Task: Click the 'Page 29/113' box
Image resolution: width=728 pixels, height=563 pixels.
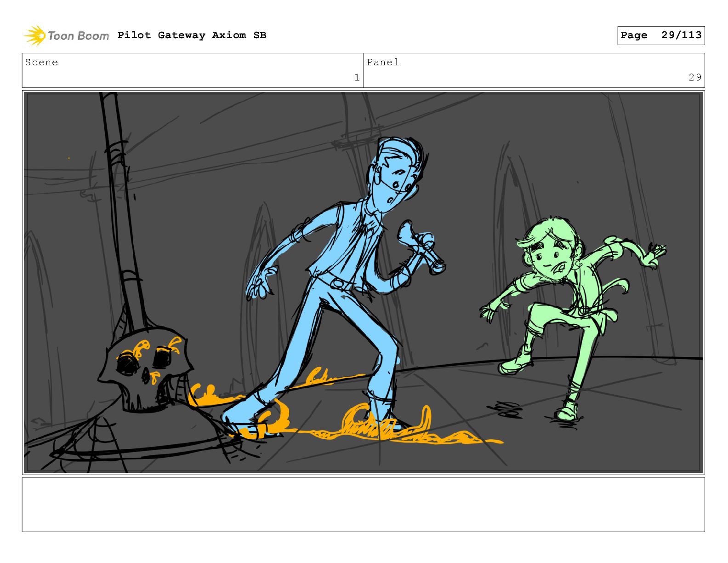Action: coord(661,35)
